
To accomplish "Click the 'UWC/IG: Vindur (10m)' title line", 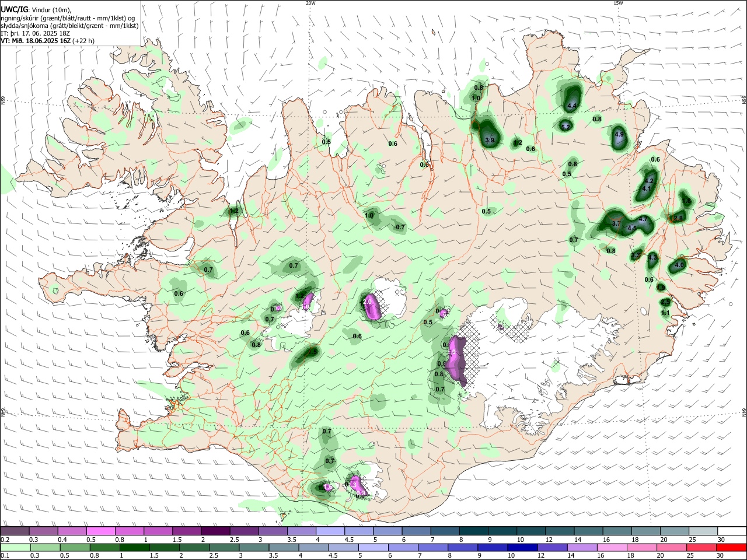I will point(36,10).
